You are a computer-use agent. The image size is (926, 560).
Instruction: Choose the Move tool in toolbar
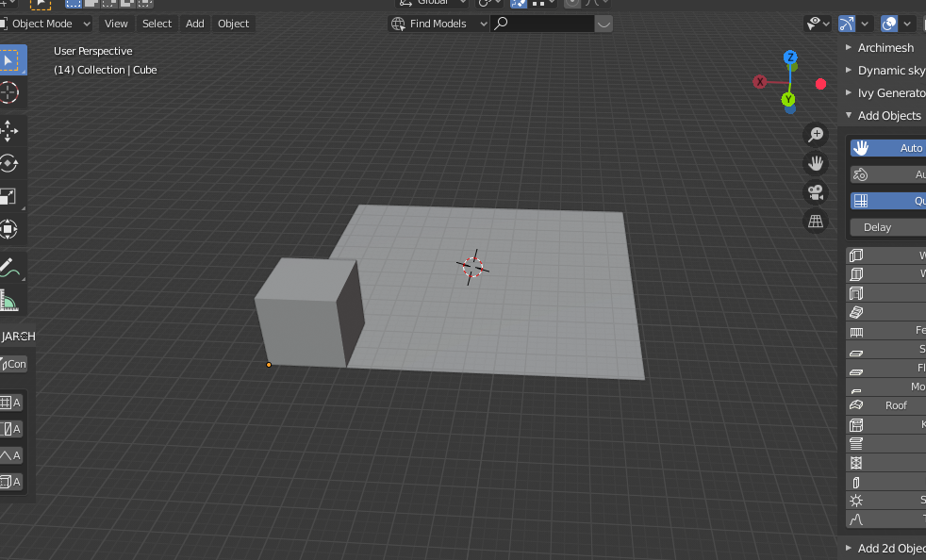(x=10, y=131)
